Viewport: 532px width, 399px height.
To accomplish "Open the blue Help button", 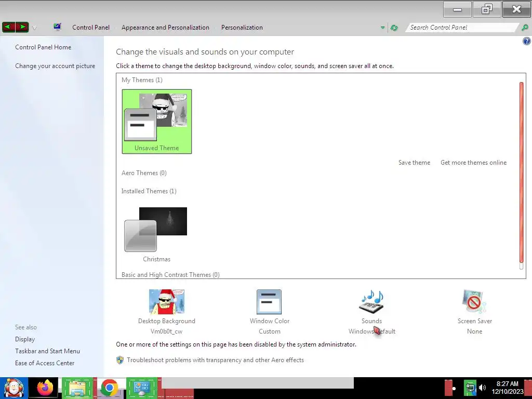I will (527, 42).
